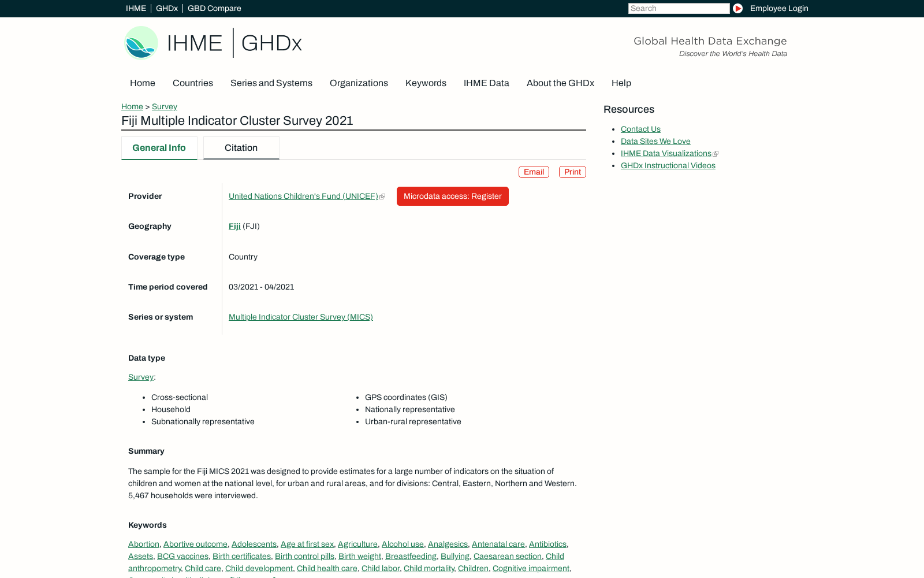The image size is (924, 578).
Task: Click the Adolescents keyword link
Action: 254,544
